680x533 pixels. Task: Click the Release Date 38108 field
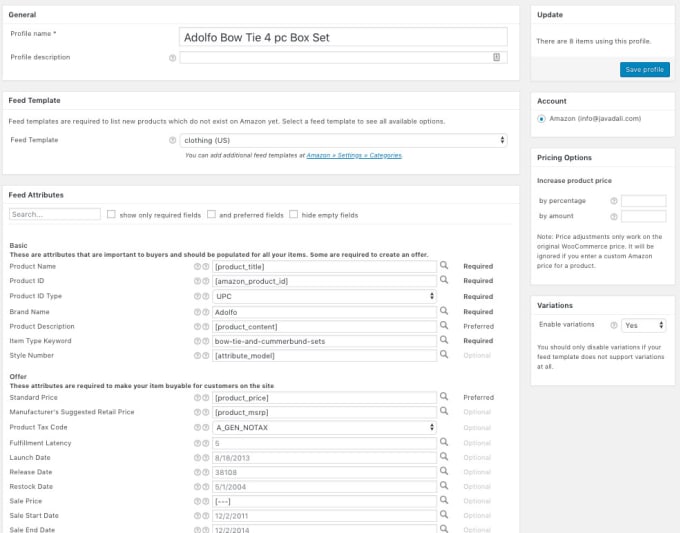pyautogui.click(x=324, y=472)
